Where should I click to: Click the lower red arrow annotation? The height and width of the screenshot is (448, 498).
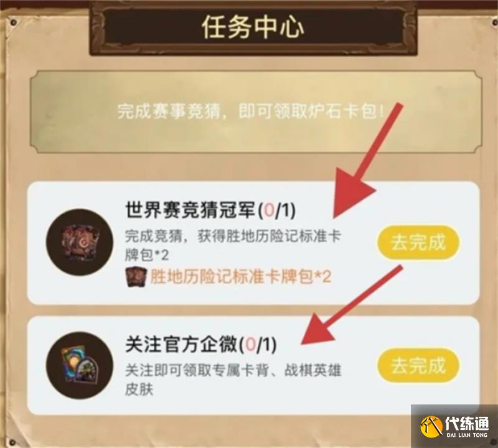point(352,305)
